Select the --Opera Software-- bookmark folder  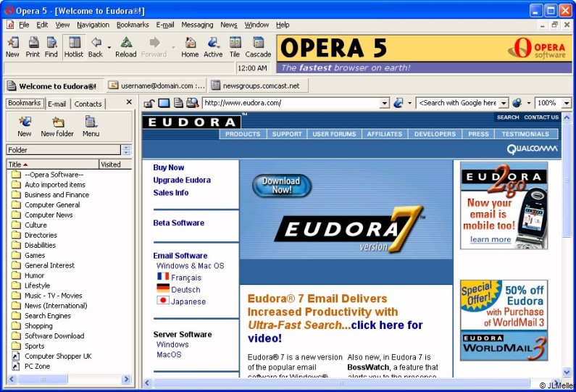click(54, 175)
